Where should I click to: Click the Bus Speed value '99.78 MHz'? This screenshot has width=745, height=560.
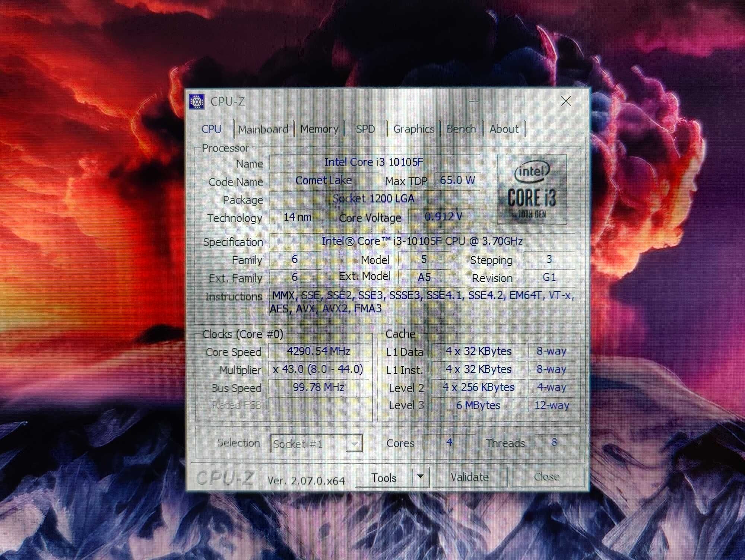(319, 387)
